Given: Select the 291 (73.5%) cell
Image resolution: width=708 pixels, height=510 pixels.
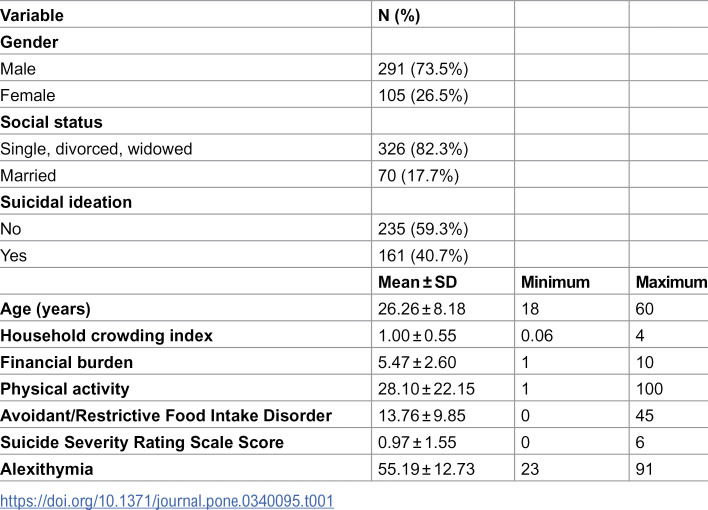Looking at the screenshot, I should (x=423, y=69).
